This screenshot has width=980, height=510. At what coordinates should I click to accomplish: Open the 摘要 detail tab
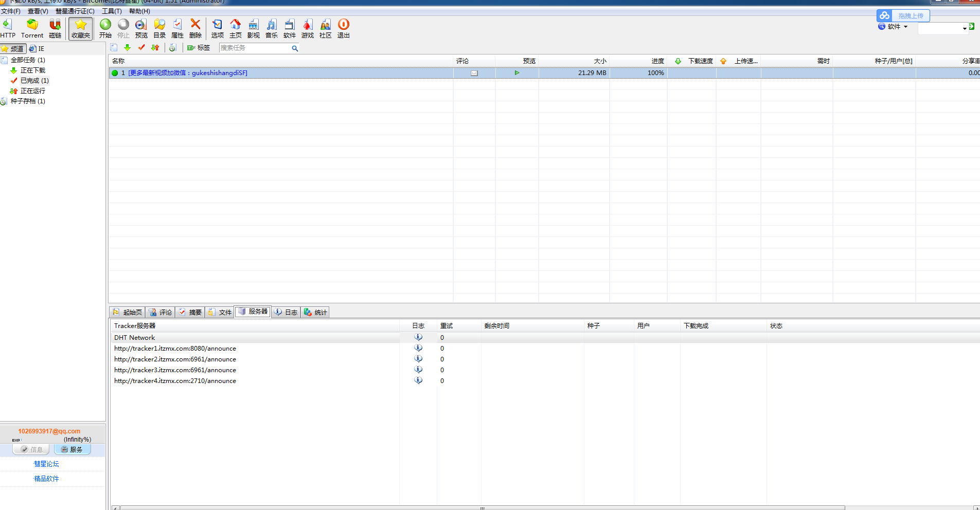point(190,313)
